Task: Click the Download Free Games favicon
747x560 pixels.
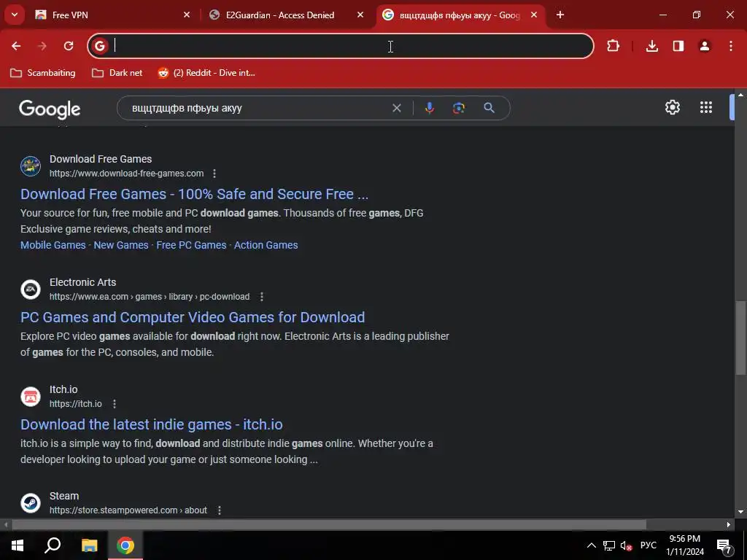Action: click(x=31, y=166)
